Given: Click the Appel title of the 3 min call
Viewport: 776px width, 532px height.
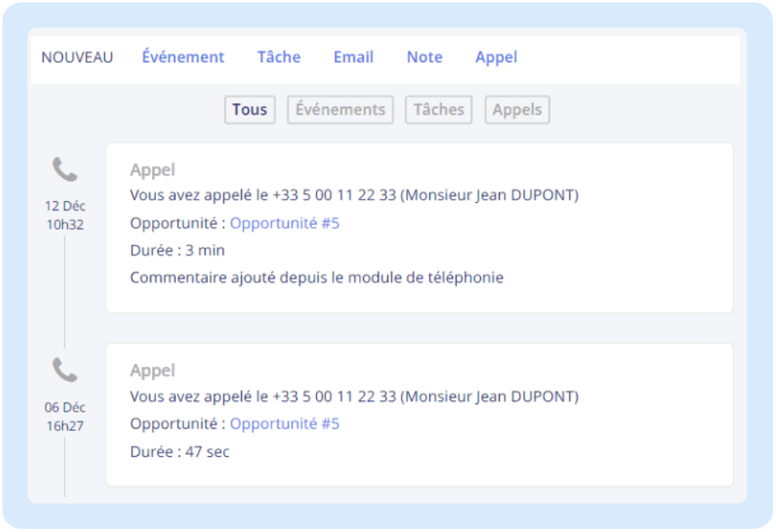Looking at the screenshot, I should tap(153, 170).
